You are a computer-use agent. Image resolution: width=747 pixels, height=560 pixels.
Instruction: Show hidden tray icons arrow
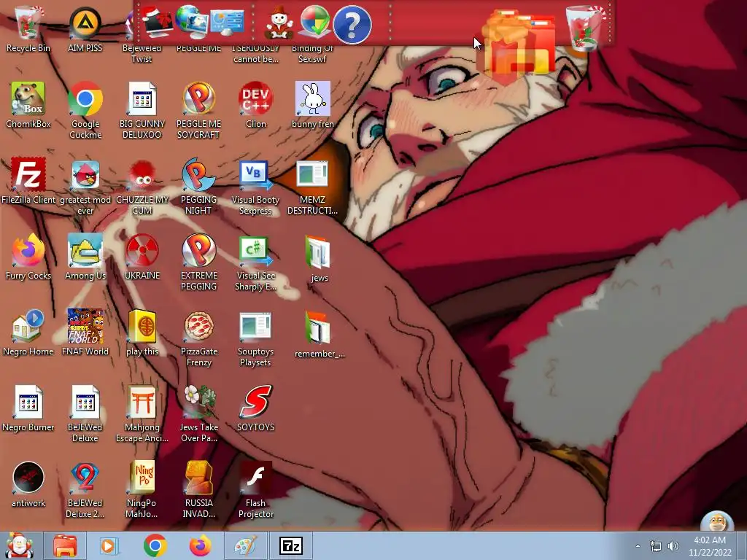pos(638,545)
